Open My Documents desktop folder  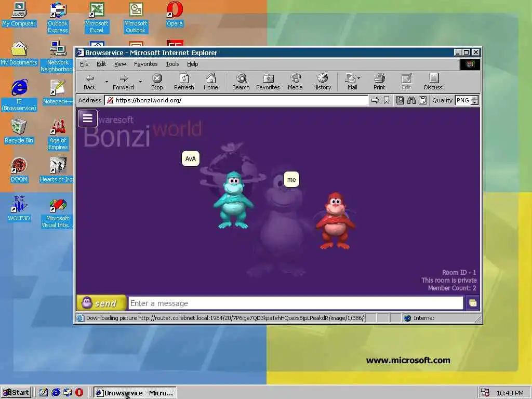[x=19, y=54]
